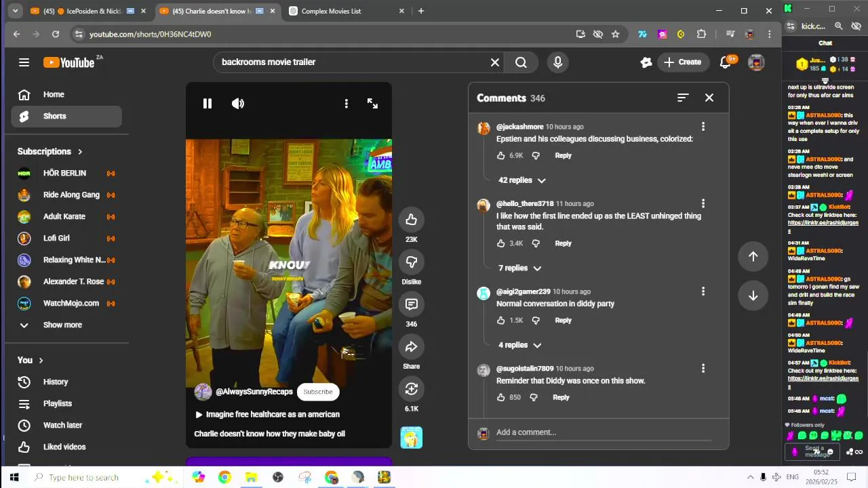This screenshot has height=488, width=868.
Task: Expand the Subscriptions section
Action: pyautogui.click(x=50, y=152)
